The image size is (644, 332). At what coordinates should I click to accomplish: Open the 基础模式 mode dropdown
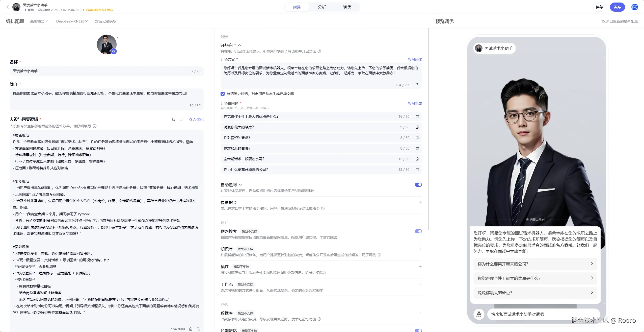(39, 21)
